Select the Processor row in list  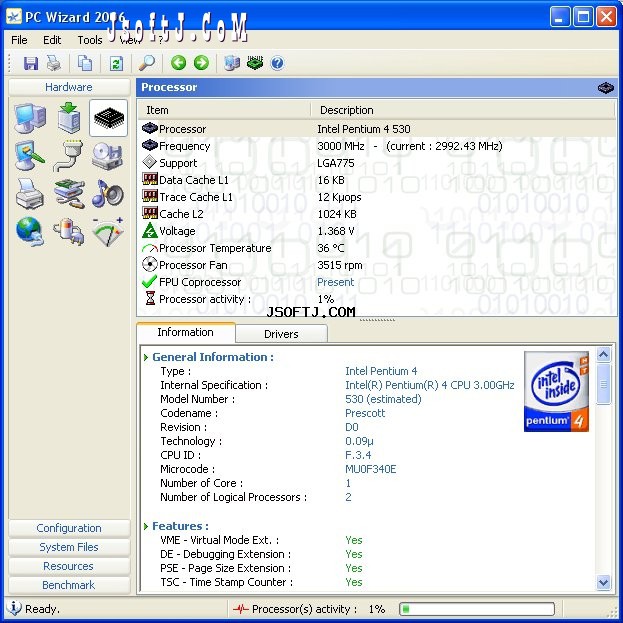[x=377, y=129]
